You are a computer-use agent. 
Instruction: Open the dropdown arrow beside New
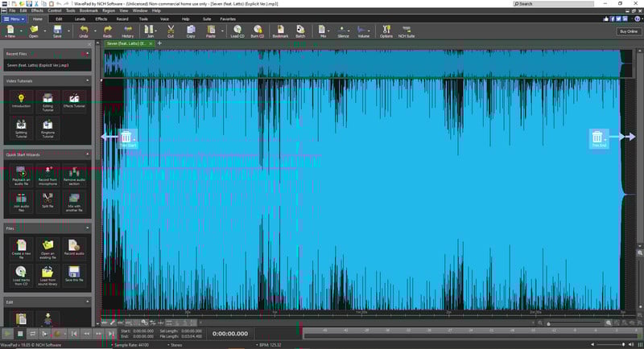(x=22, y=31)
